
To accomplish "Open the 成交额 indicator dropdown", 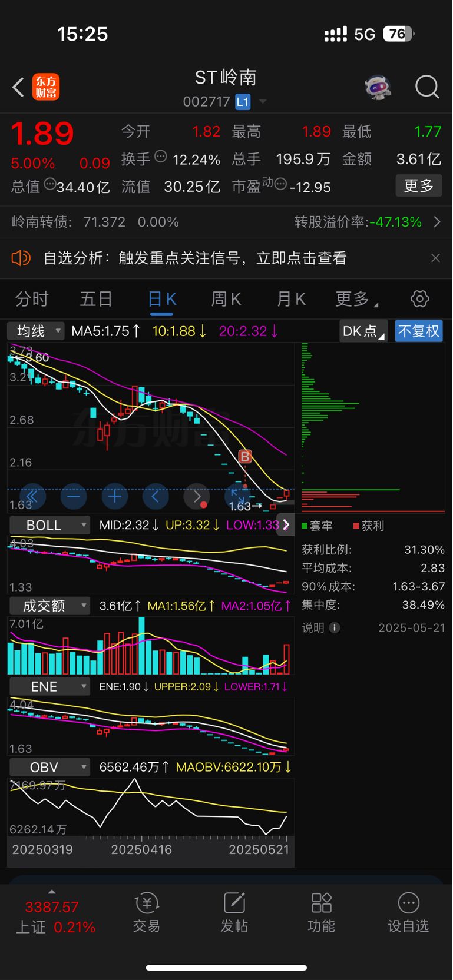I will point(50,606).
